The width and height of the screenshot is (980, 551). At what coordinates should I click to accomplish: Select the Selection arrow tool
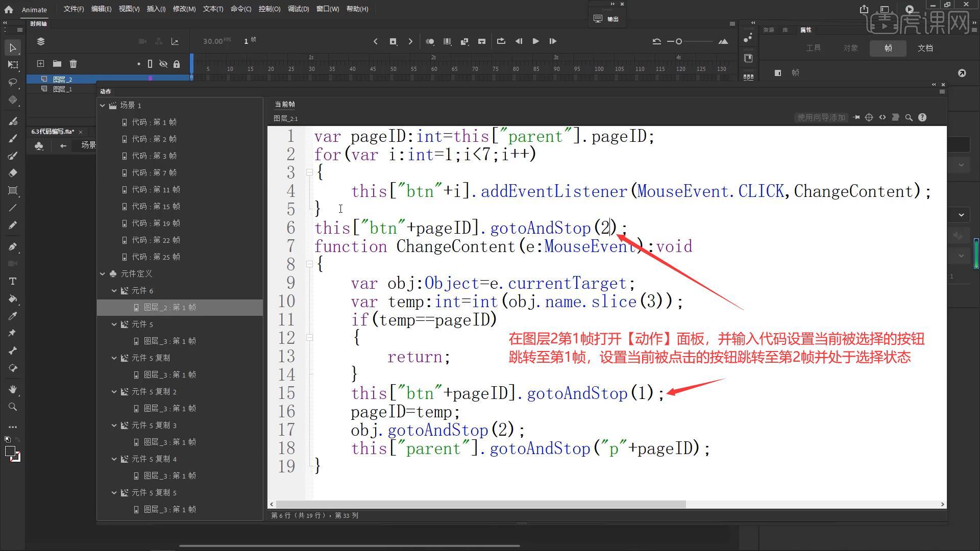13,48
